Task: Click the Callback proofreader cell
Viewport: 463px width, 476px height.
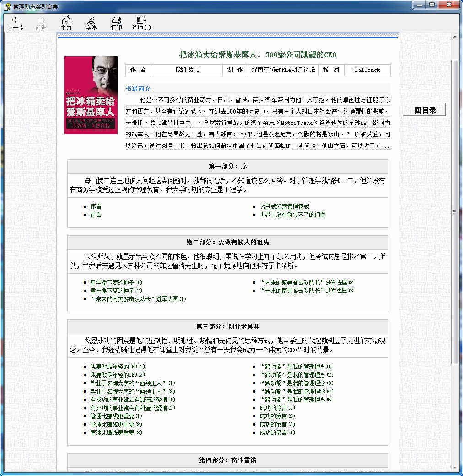Action: (x=367, y=70)
